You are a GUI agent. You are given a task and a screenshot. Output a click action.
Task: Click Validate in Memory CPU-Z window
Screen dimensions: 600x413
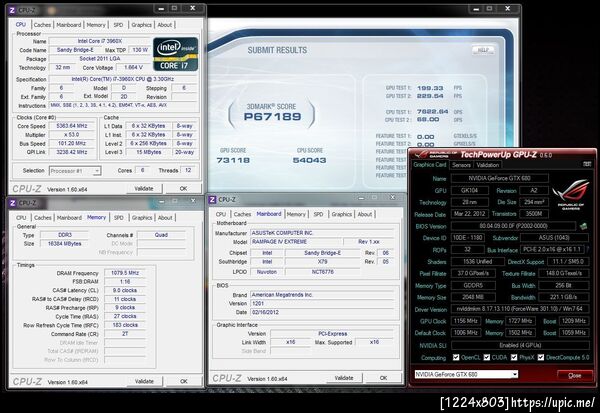point(144,381)
